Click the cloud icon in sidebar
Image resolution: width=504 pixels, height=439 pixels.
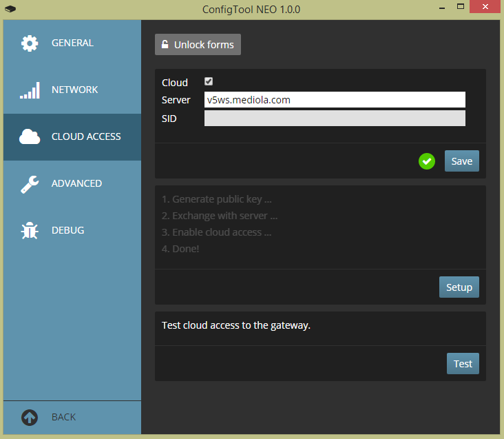pyautogui.click(x=30, y=137)
